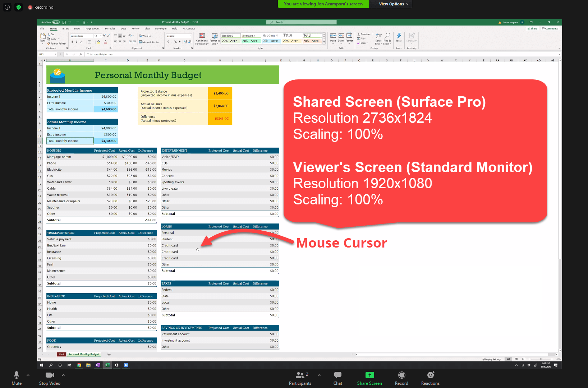588x388 pixels.
Task: Click the Record button in Zoom
Action: coord(401,375)
